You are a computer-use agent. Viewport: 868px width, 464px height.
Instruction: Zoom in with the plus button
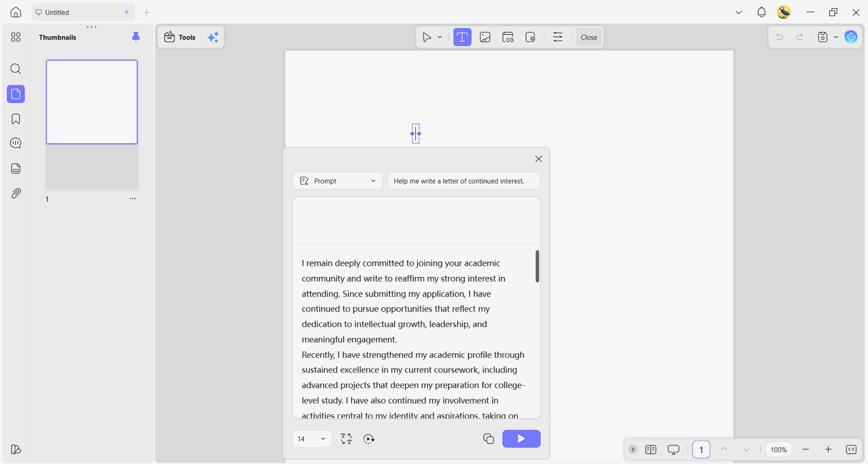point(829,449)
